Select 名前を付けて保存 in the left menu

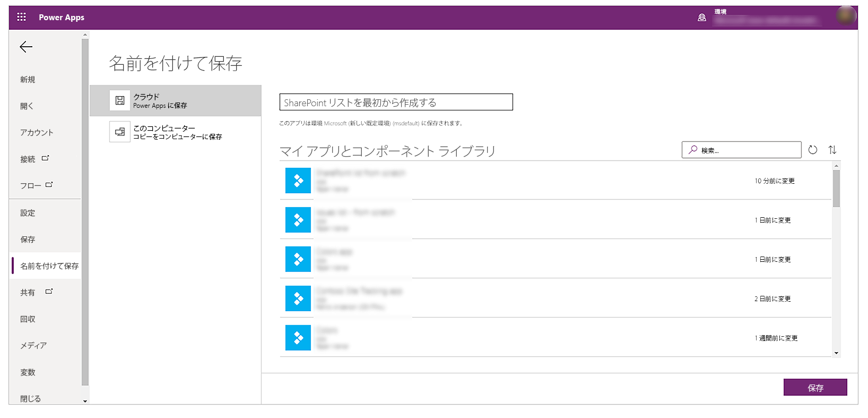point(46,266)
